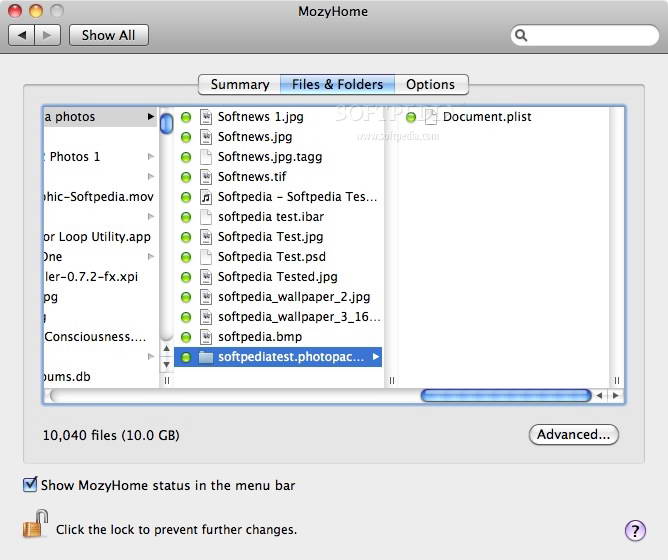Click the '10,040 files (10.0 GB)' label
The image size is (668, 560).
click(x=111, y=436)
